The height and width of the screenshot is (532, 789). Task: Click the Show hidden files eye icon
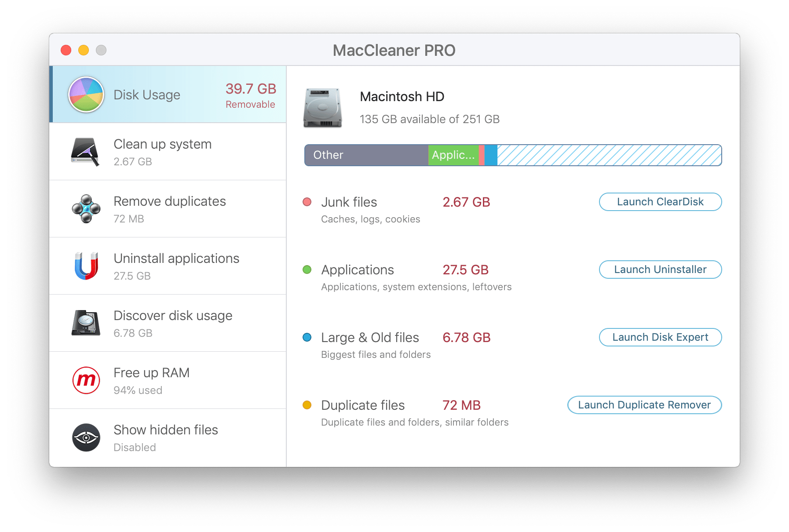point(86,437)
